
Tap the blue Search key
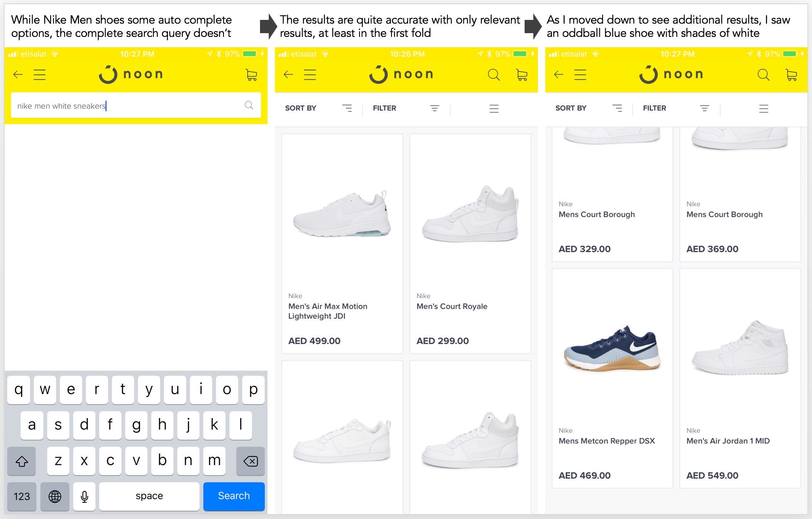pyautogui.click(x=234, y=496)
